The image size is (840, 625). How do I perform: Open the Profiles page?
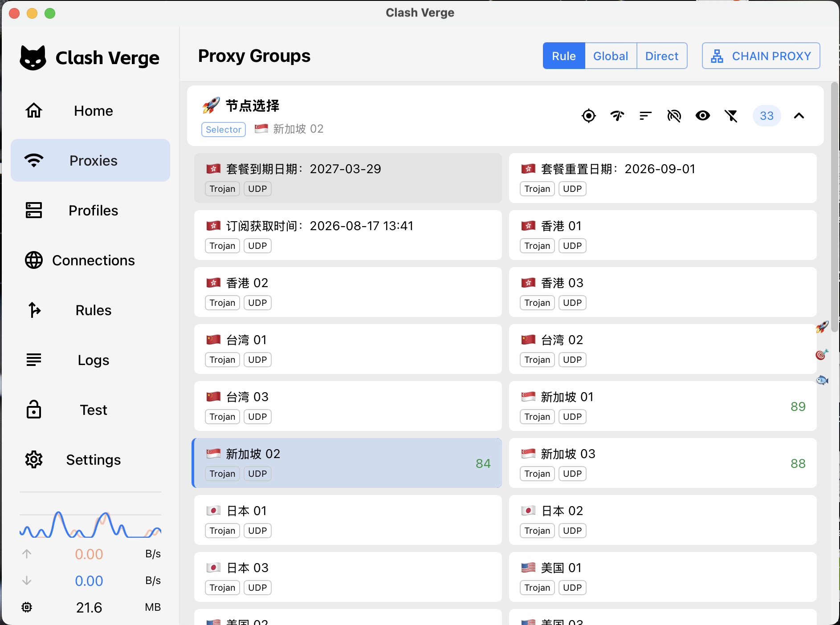click(x=90, y=210)
